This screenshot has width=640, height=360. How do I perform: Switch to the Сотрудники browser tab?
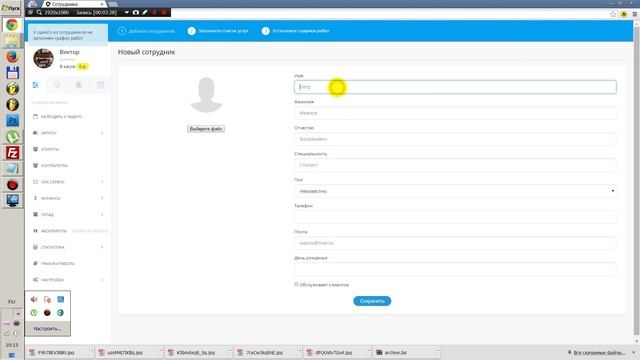coord(74,4)
